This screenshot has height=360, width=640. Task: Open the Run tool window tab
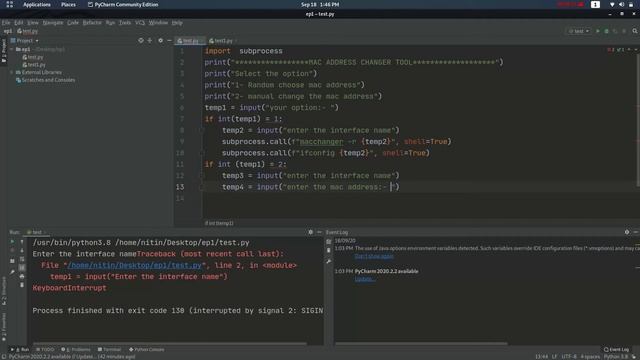20,349
